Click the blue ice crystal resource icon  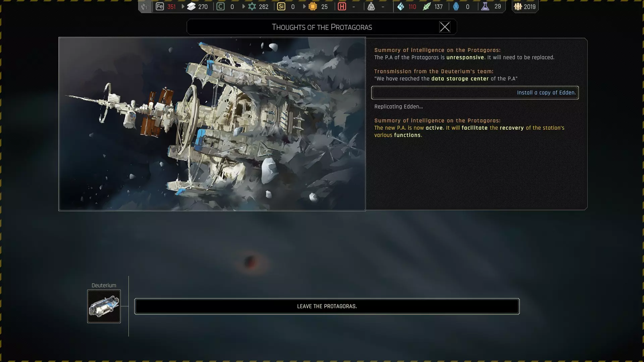click(x=400, y=6)
